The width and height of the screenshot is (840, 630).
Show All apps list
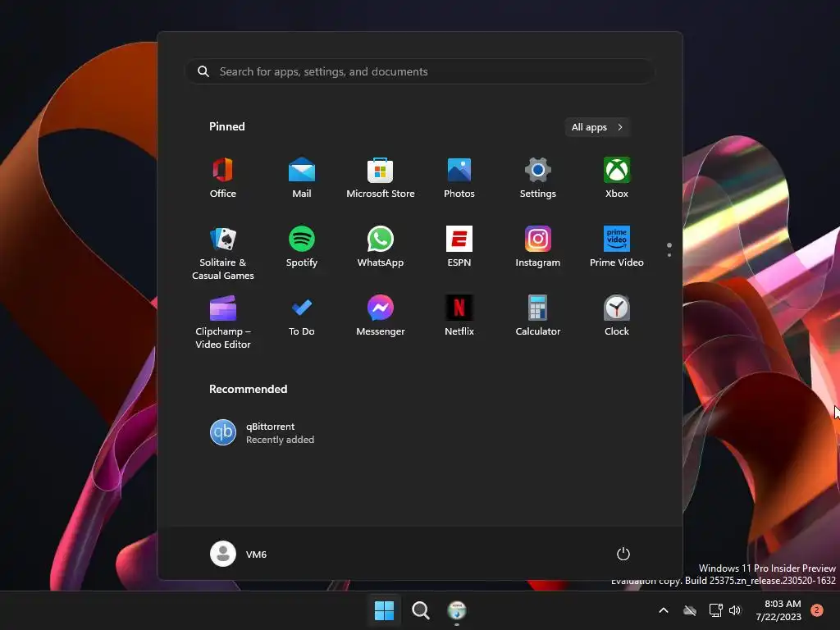tap(597, 127)
